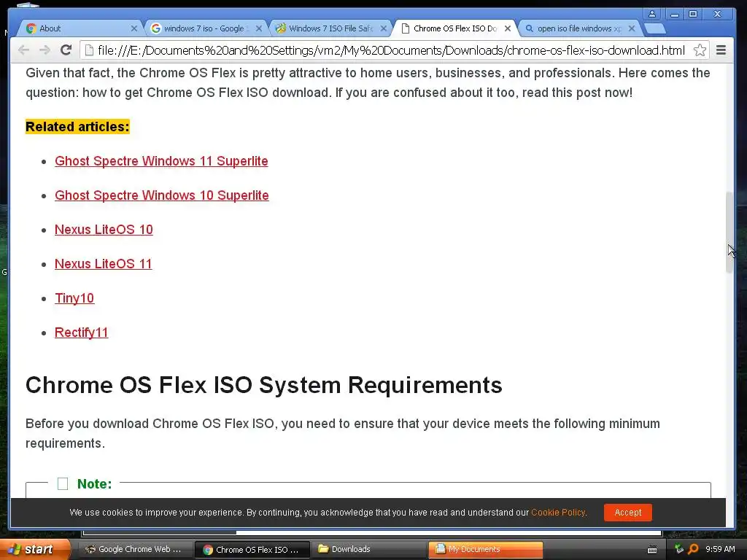Bookmark this page with the star icon
This screenshot has height=560, width=747.
point(700,50)
